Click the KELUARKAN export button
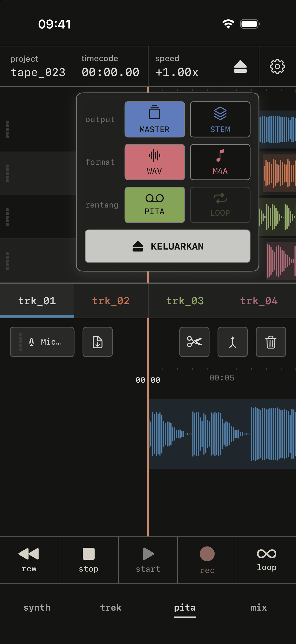296x644 pixels. pyautogui.click(x=168, y=246)
